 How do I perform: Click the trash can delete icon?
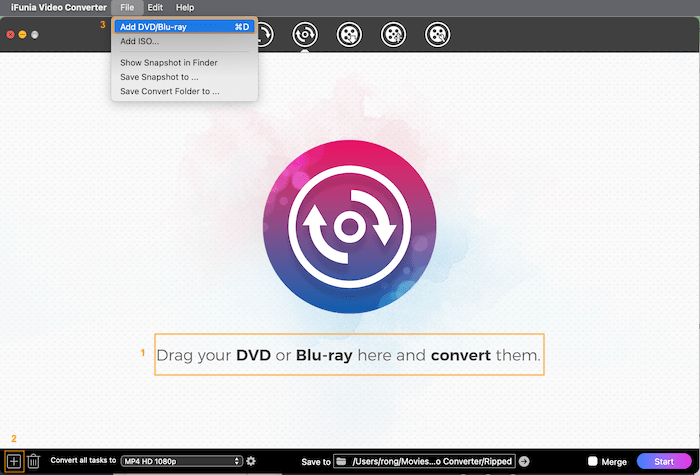click(x=33, y=461)
